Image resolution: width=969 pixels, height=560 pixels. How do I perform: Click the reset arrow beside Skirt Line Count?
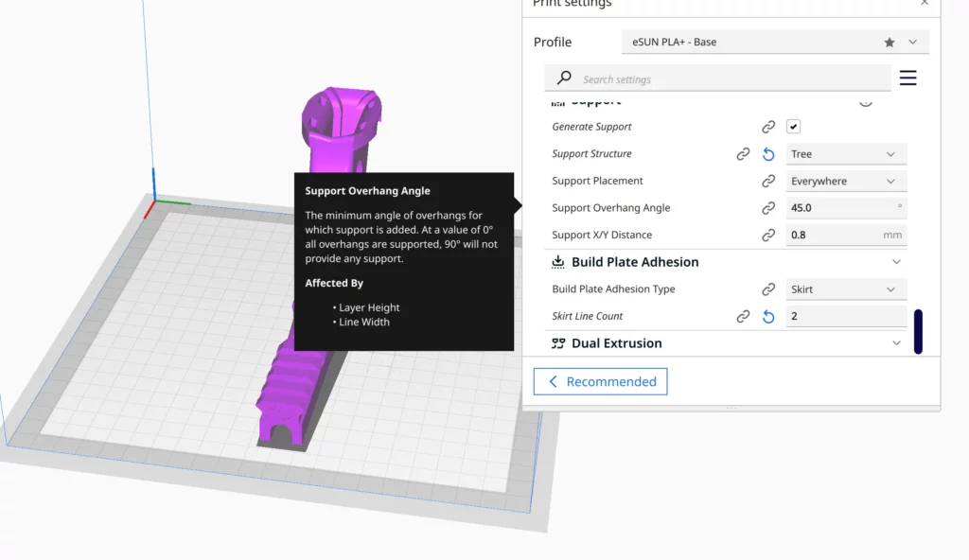[x=767, y=316]
